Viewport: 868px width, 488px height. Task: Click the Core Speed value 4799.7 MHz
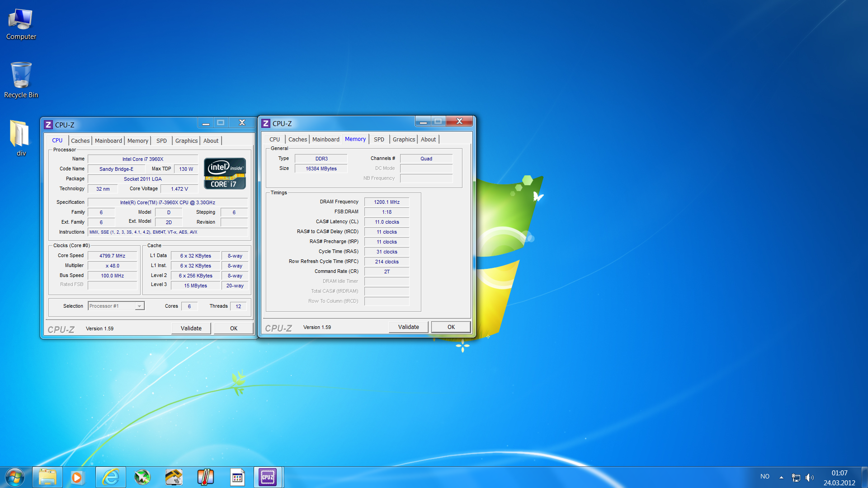[112, 256]
